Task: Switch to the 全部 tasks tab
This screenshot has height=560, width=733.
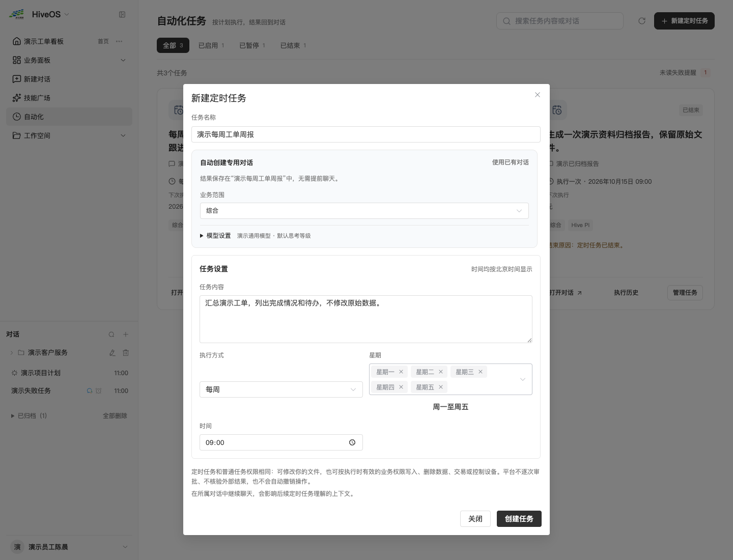Action: click(x=173, y=45)
